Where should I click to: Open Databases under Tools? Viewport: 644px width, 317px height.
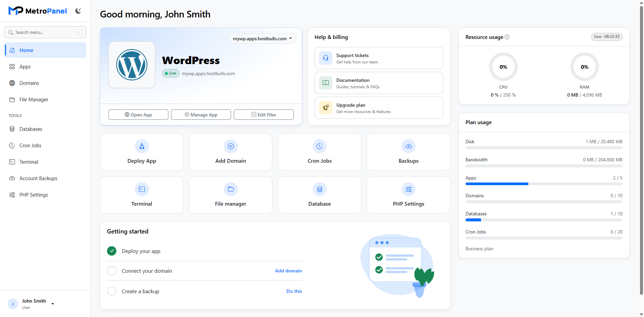pos(45,129)
